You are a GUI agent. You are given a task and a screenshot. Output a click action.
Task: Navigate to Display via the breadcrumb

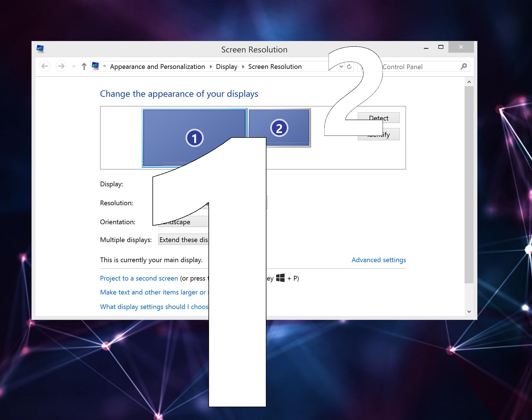tap(227, 66)
